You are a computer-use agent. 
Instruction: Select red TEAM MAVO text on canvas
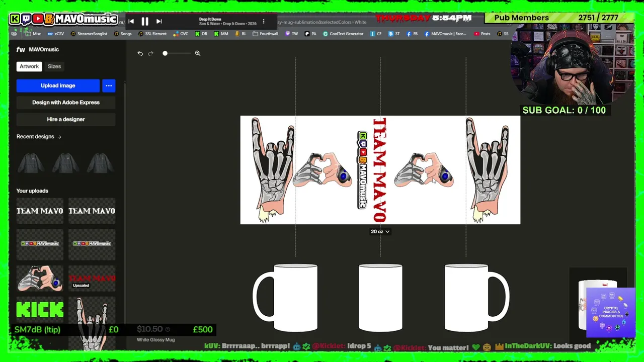coord(379,170)
